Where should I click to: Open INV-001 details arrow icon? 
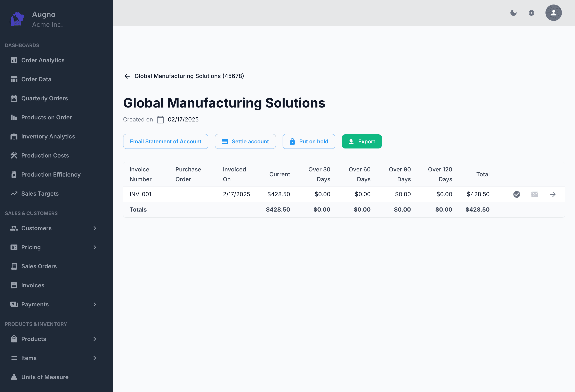[553, 194]
